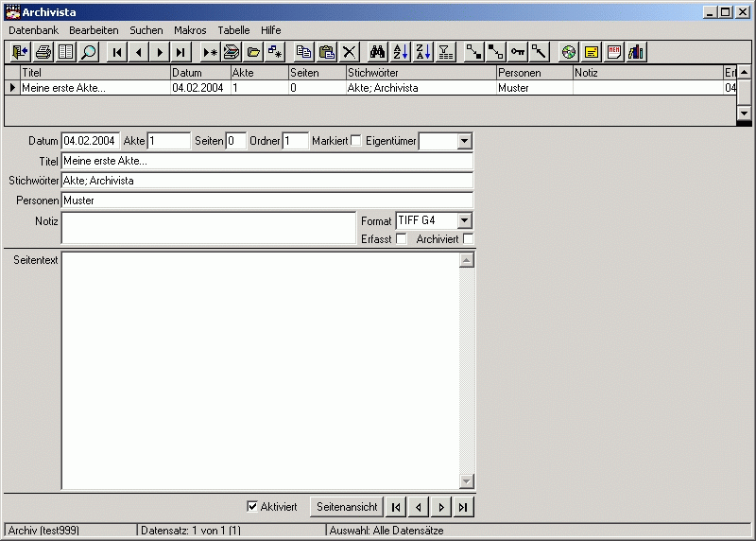Click table scrollbar down arrow
The width and height of the screenshot is (756, 541).
(744, 113)
